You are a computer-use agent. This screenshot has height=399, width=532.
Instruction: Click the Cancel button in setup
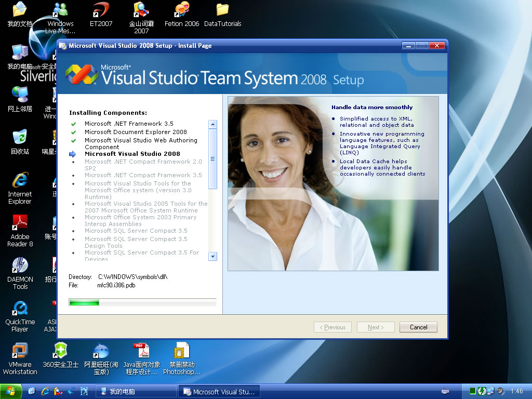418,327
